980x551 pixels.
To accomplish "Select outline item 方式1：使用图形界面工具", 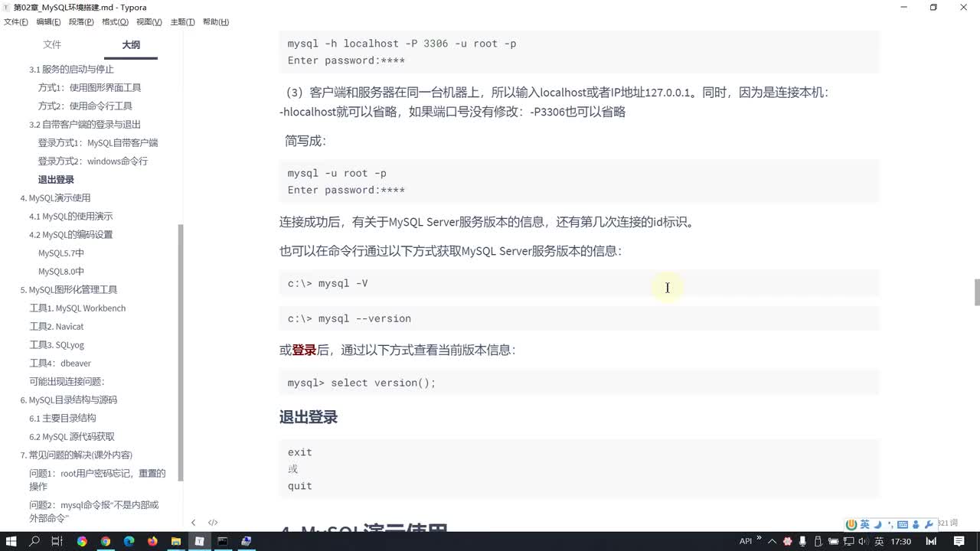I will pos(90,88).
